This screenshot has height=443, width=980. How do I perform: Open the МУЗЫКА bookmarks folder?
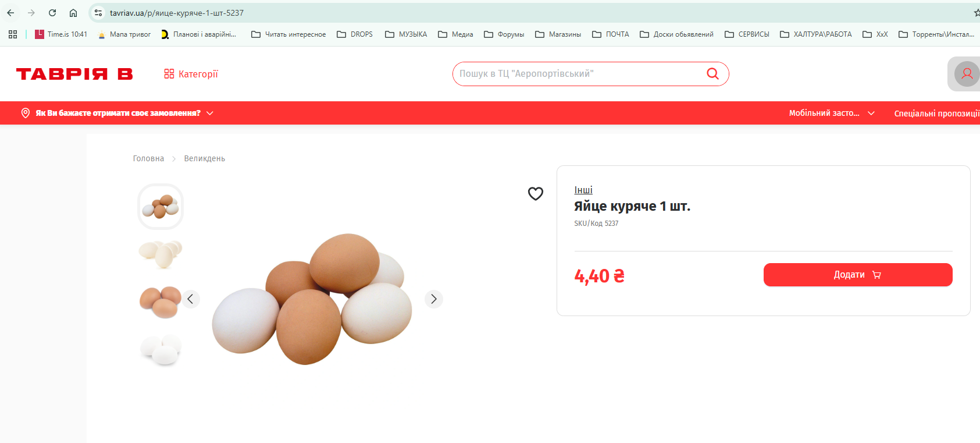tap(406, 34)
